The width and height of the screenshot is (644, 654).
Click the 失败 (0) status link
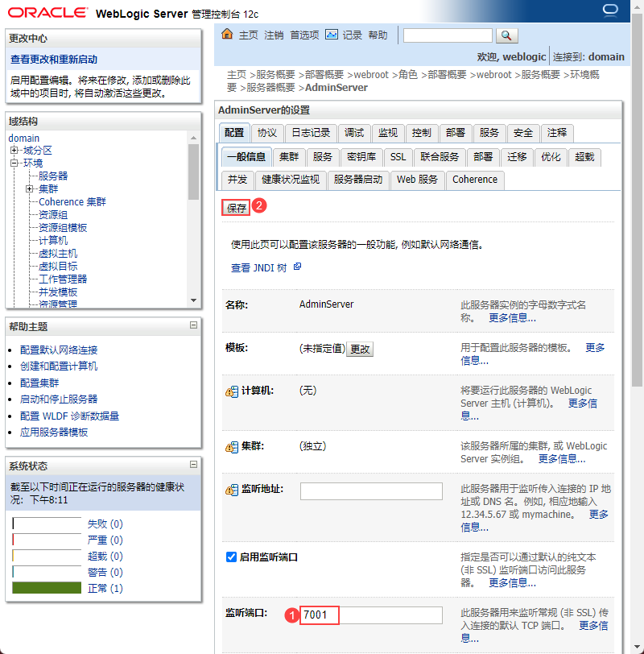105,524
